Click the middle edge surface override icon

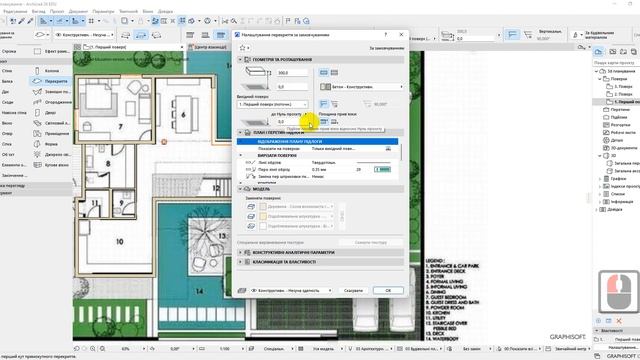[251, 216]
